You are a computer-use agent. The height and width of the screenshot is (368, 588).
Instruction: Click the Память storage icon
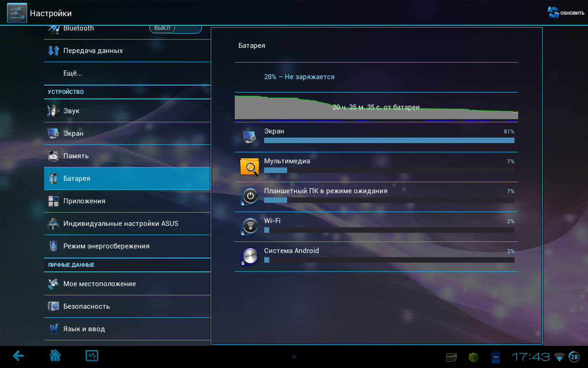(x=53, y=156)
